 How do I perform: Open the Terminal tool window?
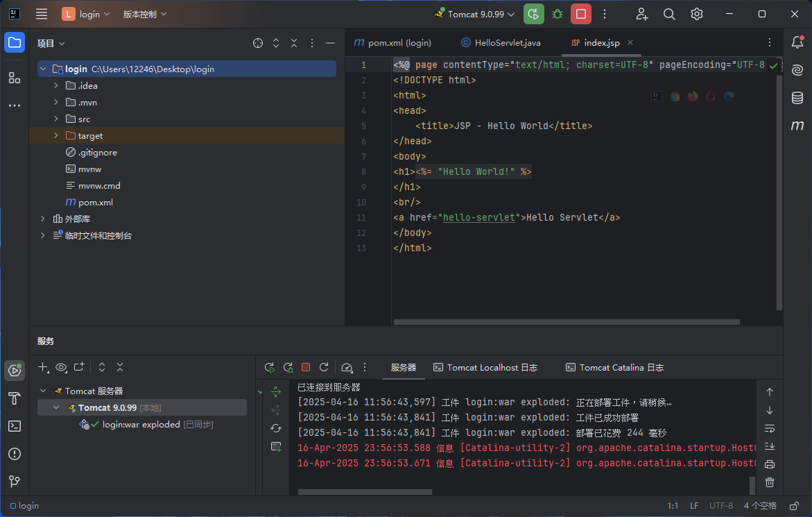pyautogui.click(x=14, y=426)
